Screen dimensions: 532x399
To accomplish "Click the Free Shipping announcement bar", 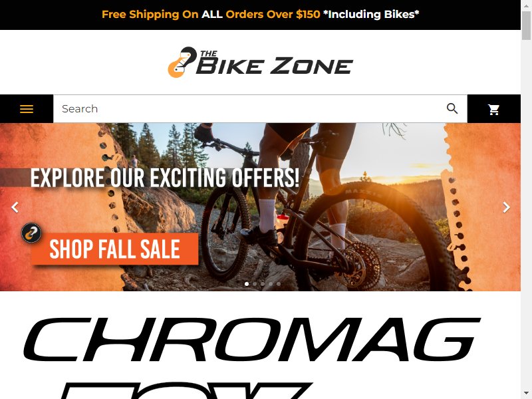I will (260, 15).
